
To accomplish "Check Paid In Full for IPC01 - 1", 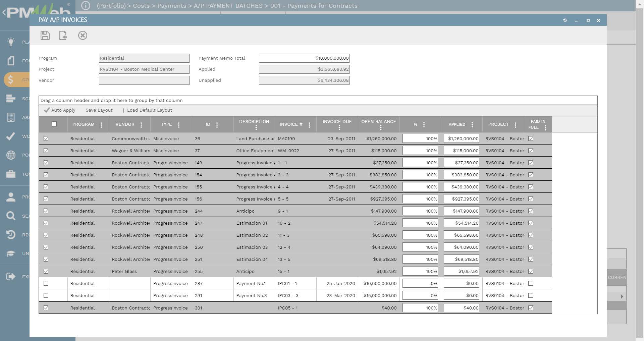I will (531, 283).
